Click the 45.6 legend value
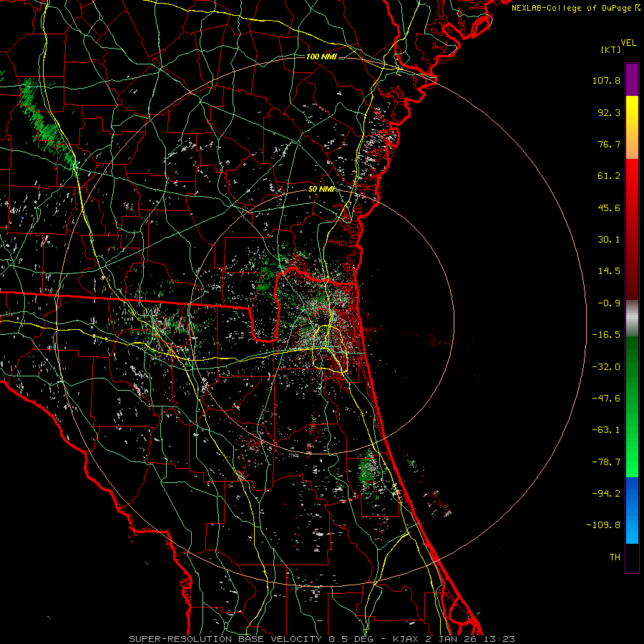Viewport: 644px width, 644px height. pyautogui.click(x=609, y=208)
